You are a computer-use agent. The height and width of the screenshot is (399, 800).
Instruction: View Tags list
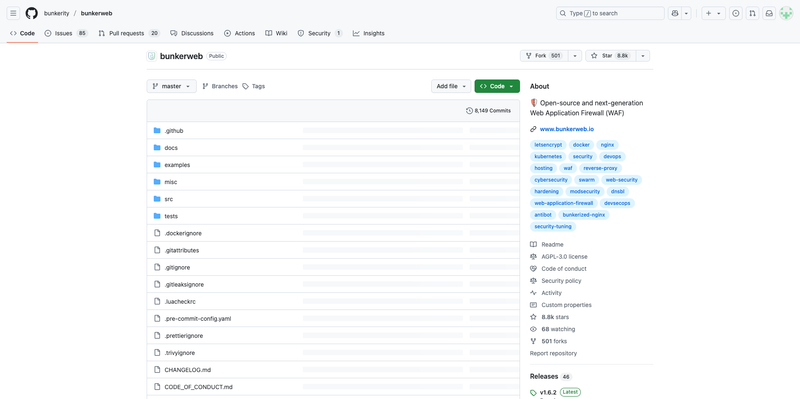tap(254, 86)
